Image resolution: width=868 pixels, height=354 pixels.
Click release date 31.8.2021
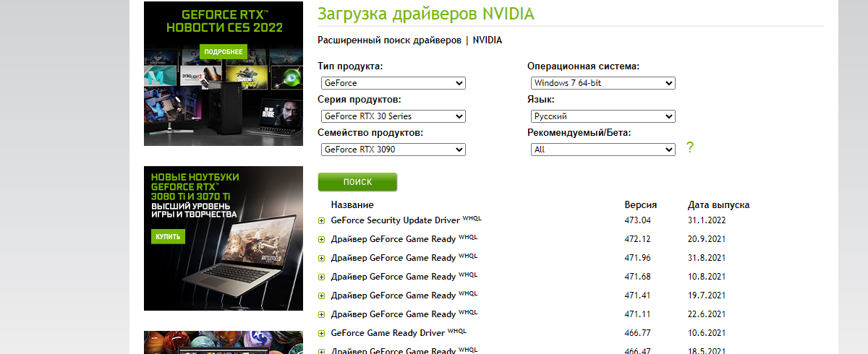(x=706, y=257)
